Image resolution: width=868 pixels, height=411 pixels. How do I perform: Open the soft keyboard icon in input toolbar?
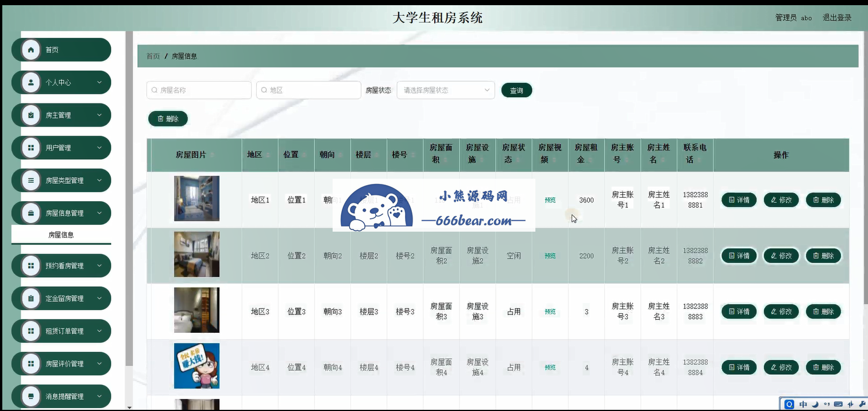(x=838, y=404)
